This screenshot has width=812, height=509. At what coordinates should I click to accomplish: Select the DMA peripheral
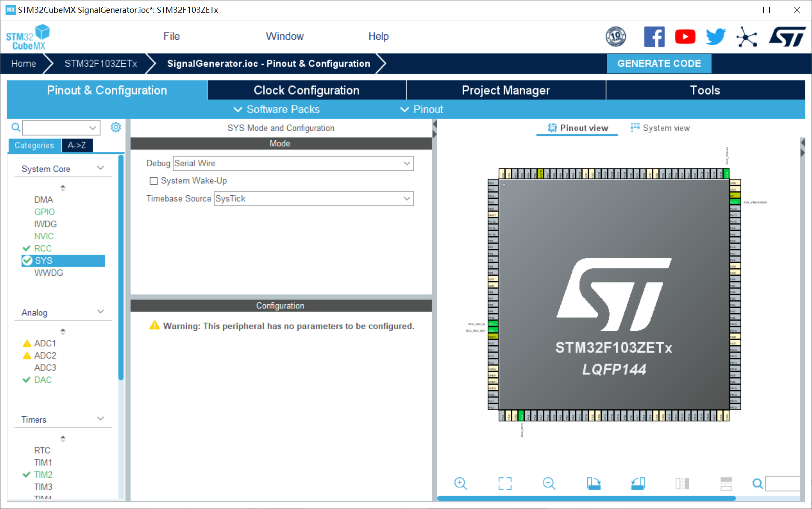44,200
